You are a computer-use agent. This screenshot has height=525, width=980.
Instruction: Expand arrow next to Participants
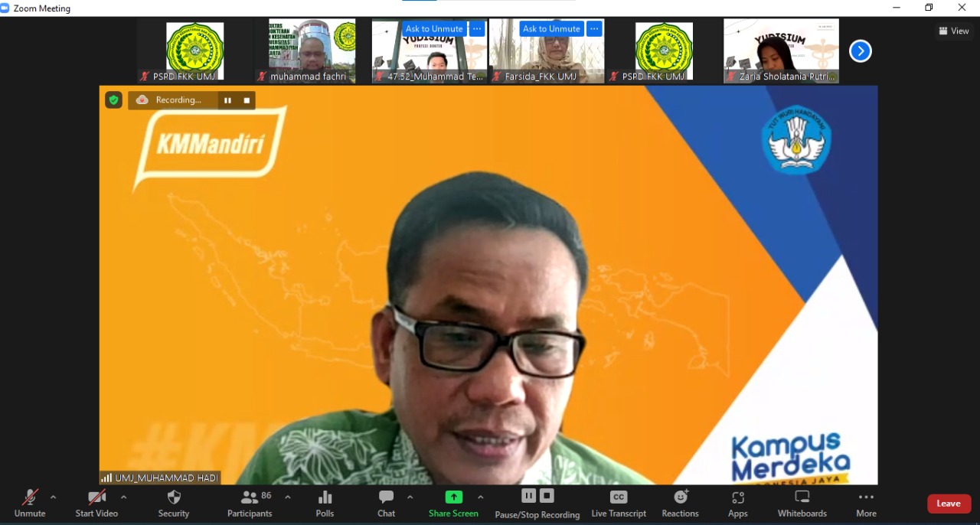pyautogui.click(x=287, y=497)
